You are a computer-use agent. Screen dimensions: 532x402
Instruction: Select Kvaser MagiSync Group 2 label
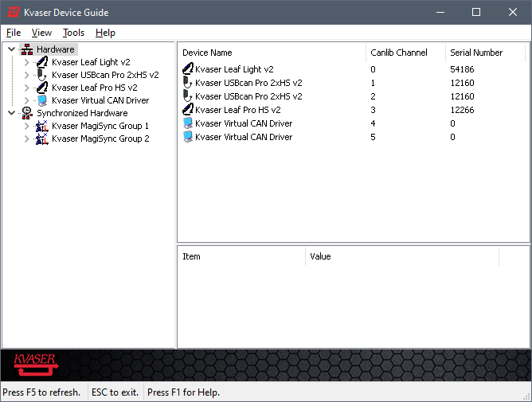tap(100, 139)
